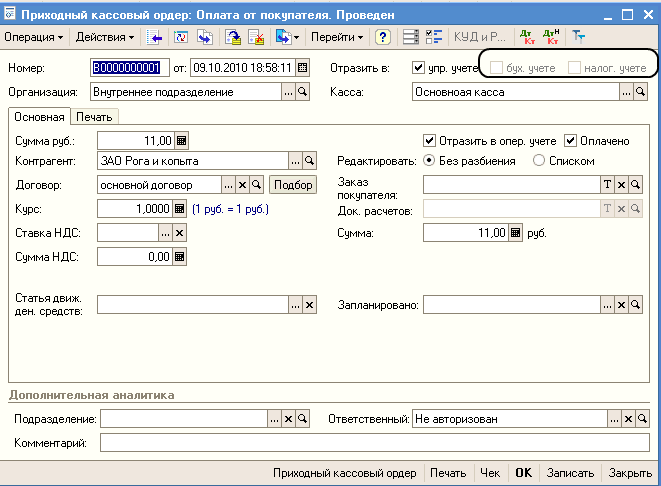
Task: Open the Действия dropdown menu
Action: tap(105, 37)
